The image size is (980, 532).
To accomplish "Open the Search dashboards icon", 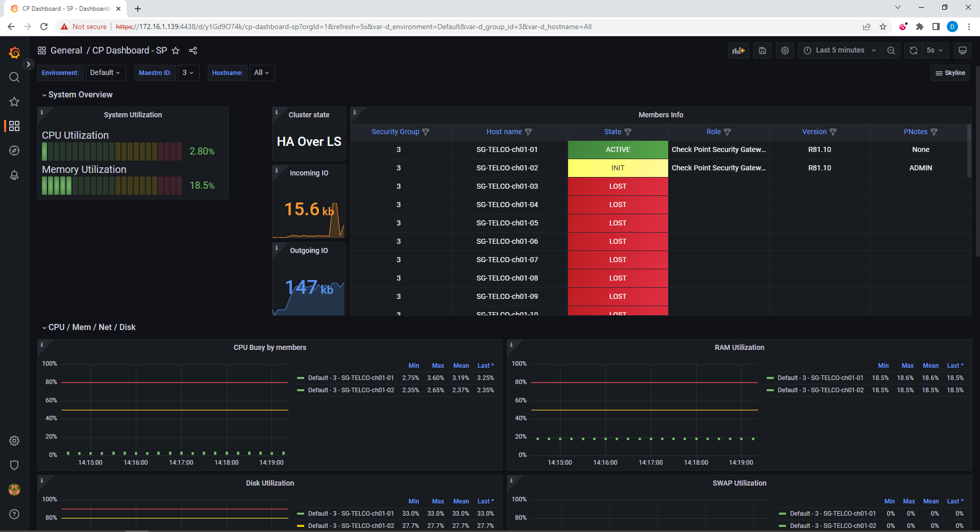I will point(14,77).
